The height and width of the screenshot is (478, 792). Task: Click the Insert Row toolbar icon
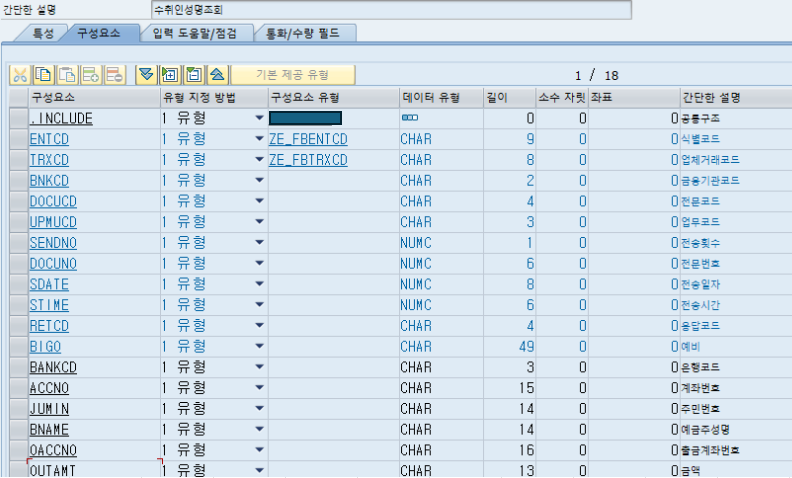[91, 75]
